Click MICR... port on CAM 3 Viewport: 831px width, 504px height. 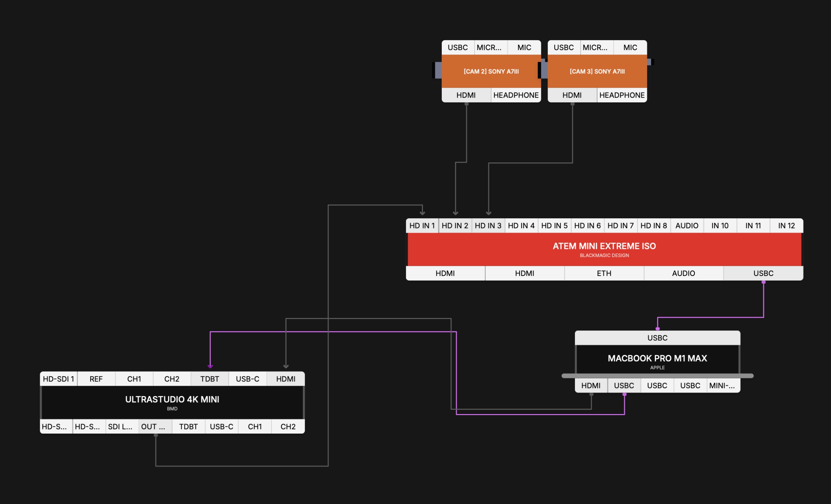coord(596,47)
